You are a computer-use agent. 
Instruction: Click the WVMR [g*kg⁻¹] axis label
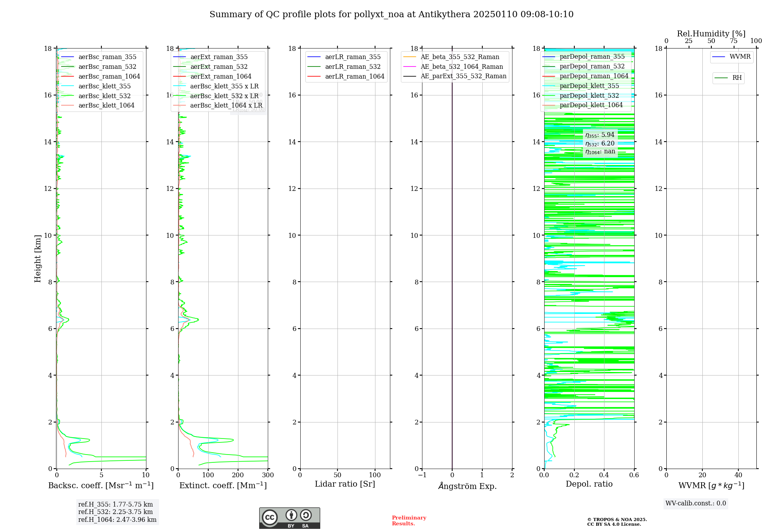[711, 485]
